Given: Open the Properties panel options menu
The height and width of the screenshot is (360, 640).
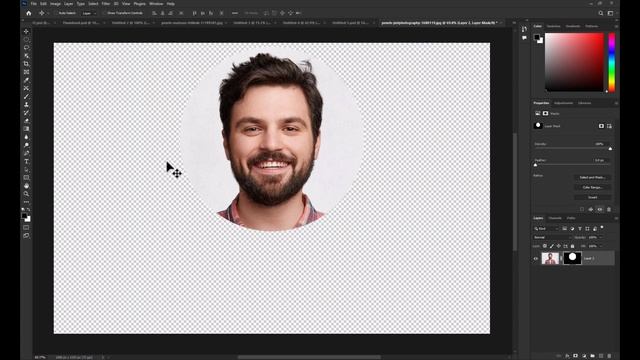Looking at the screenshot, I should click(x=616, y=103).
